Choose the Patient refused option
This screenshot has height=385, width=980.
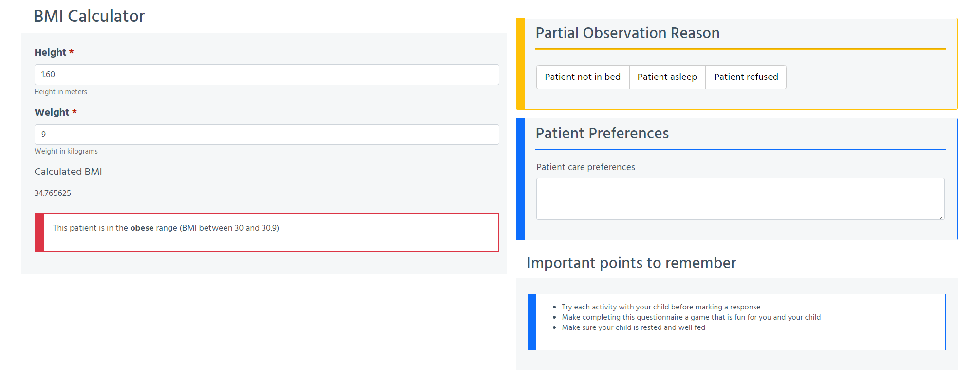pos(746,77)
